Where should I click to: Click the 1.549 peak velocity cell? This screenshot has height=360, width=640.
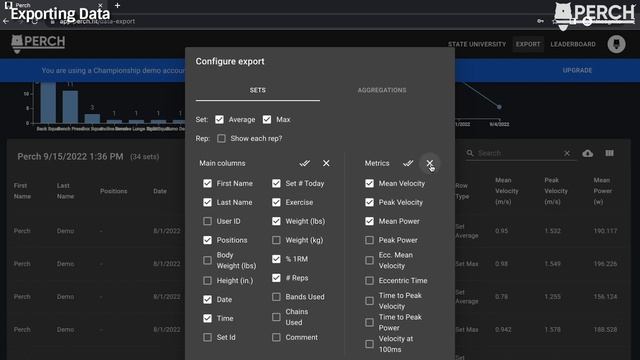point(552,264)
